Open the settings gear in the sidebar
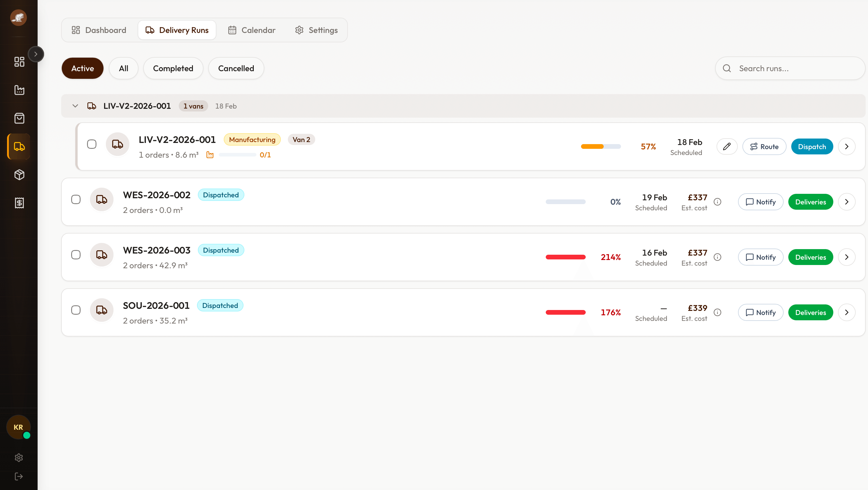This screenshot has width=868, height=490. [x=19, y=457]
